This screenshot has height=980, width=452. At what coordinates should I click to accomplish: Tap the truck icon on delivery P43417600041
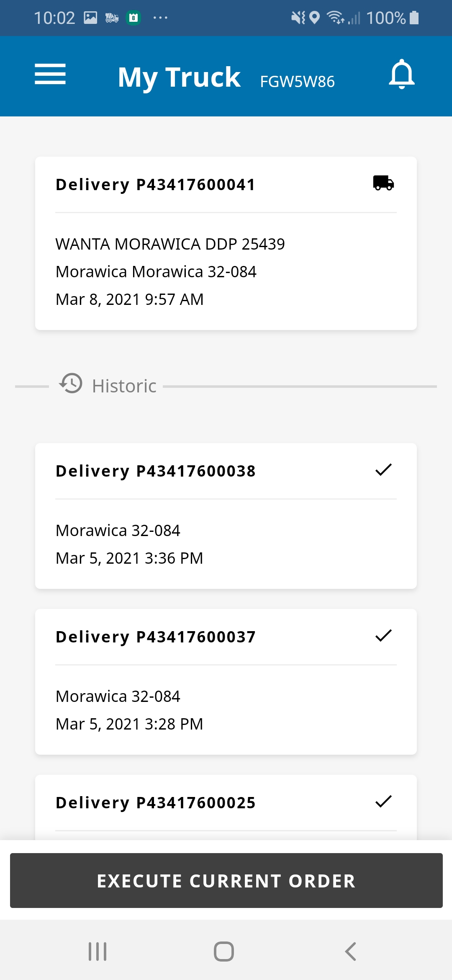tap(383, 183)
